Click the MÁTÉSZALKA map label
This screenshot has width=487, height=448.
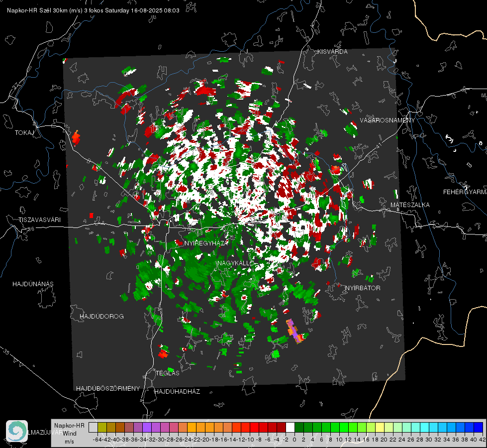point(410,205)
